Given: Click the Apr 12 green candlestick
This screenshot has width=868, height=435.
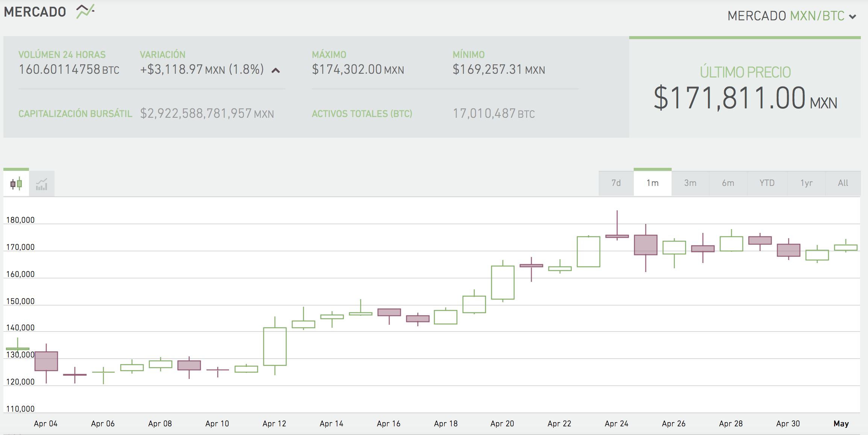Looking at the screenshot, I should click(x=275, y=346).
